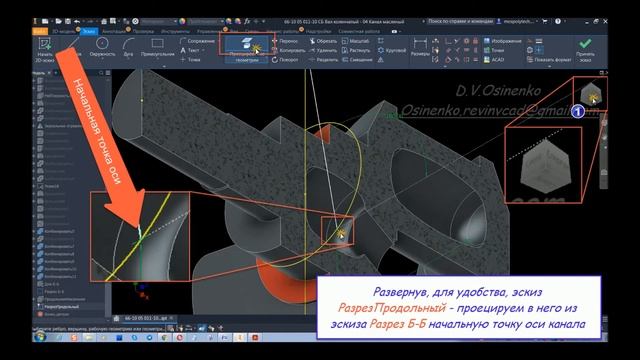Select РазрезПродольный in model browser
Image resolution: width=640 pixels, height=360 pixels.
coord(61,307)
